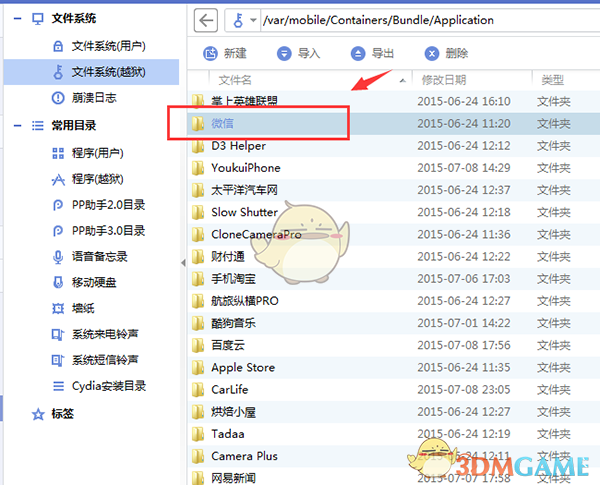600x485 pixels.
Task: Open Cydia安装目录
Action: coord(109,386)
